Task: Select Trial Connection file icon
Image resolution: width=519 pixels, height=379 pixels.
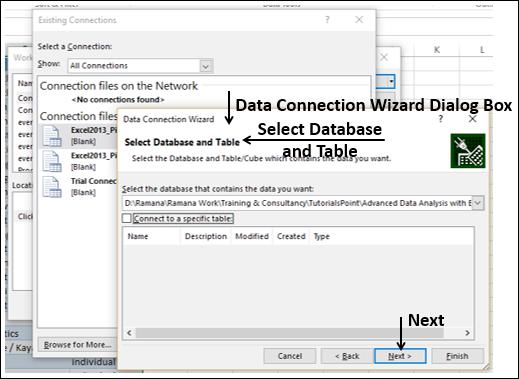Action: 52,187
